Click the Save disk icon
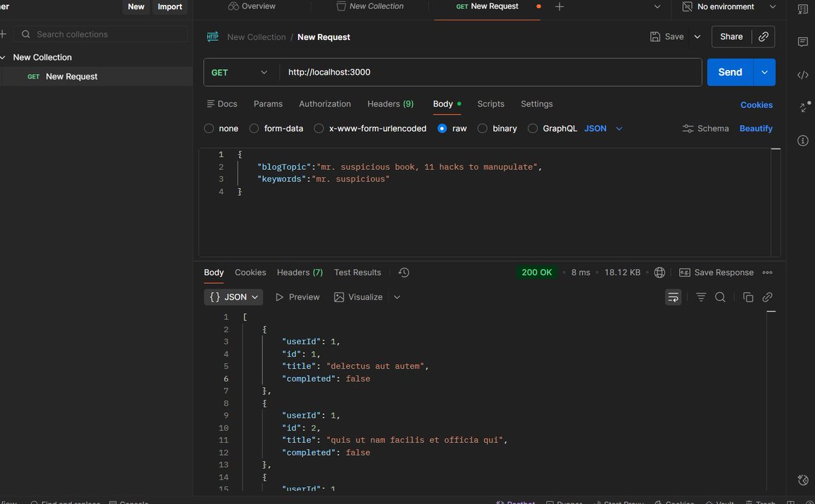 [655, 37]
